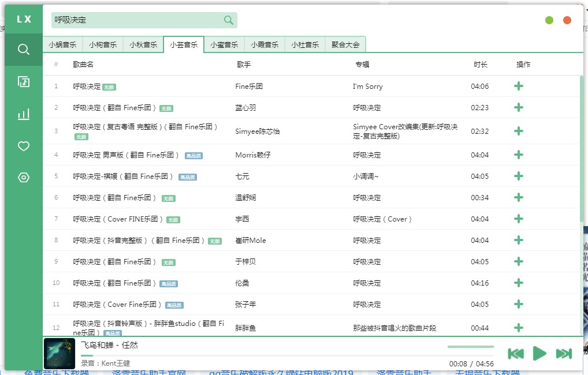
Task: Select the 小秋音乐 source tab
Action: pos(143,44)
